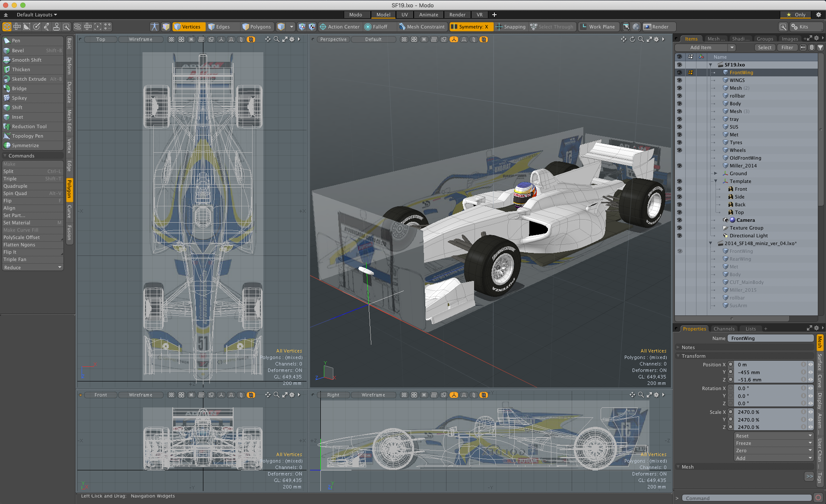
Task: Toggle visibility of Wheels item
Action: pyautogui.click(x=680, y=150)
